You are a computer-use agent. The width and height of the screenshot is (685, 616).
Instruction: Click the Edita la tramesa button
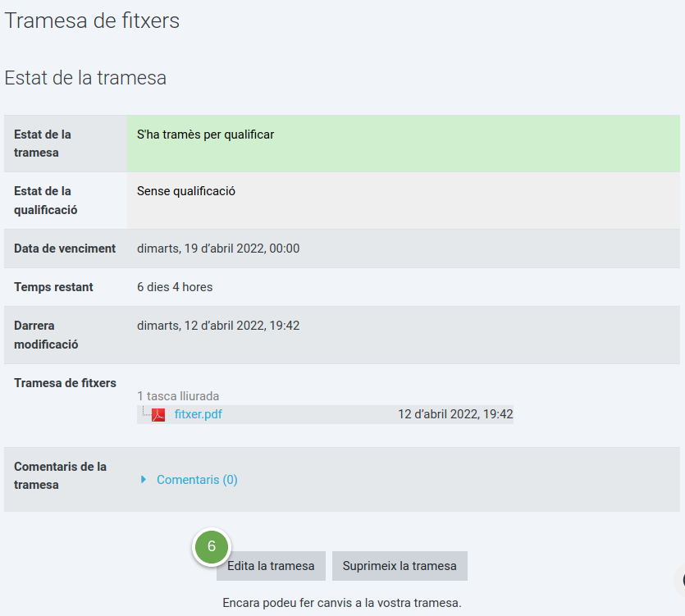point(271,566)
